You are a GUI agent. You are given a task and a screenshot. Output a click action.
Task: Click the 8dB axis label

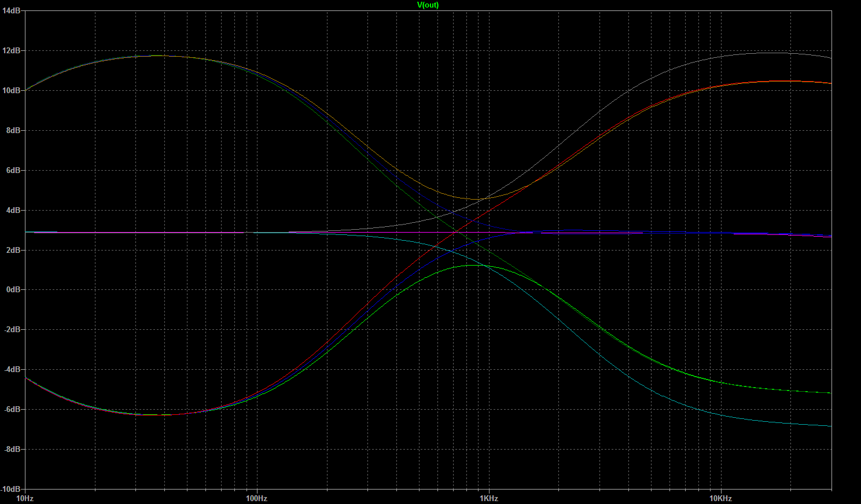tap(13, 131)
